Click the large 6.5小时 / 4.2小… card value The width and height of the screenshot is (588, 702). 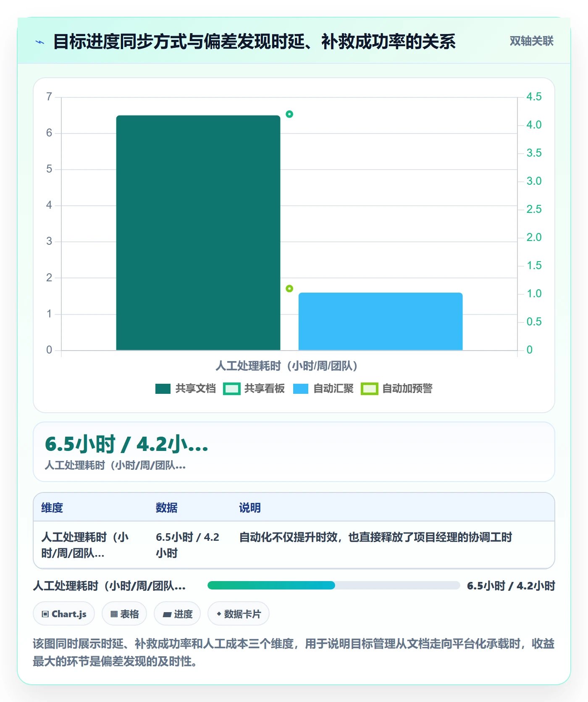[127, 444]
